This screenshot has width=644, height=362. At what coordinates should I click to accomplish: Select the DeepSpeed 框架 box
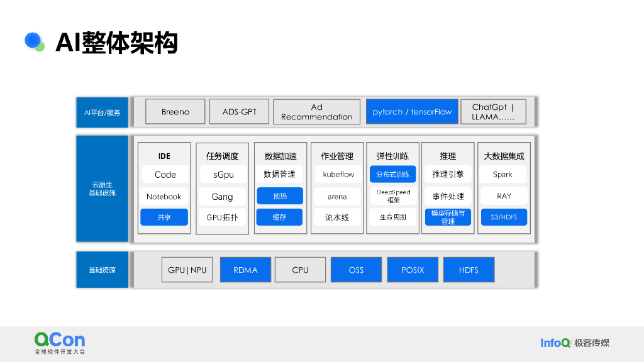point(392,196)
